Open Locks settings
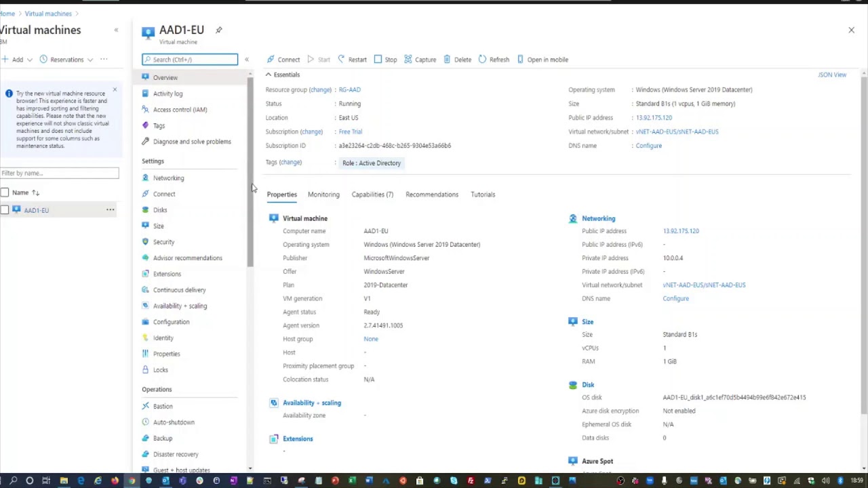The image size is (868, 488). click(x=160, y=370)
